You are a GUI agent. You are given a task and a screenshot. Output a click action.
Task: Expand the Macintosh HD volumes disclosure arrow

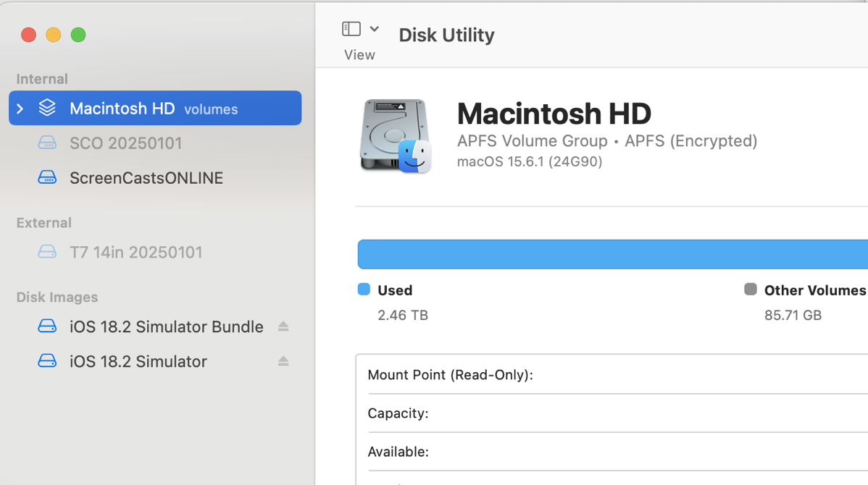20,107
